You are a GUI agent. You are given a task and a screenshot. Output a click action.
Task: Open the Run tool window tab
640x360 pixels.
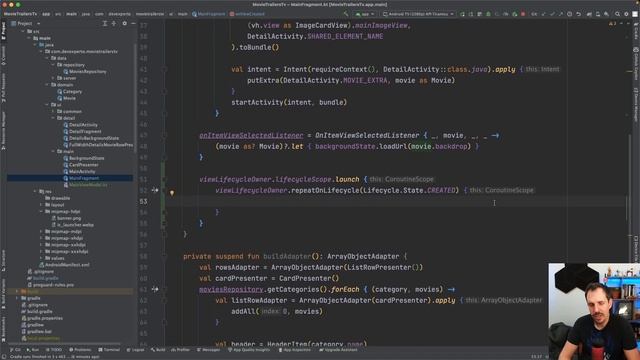pos(33,350)
